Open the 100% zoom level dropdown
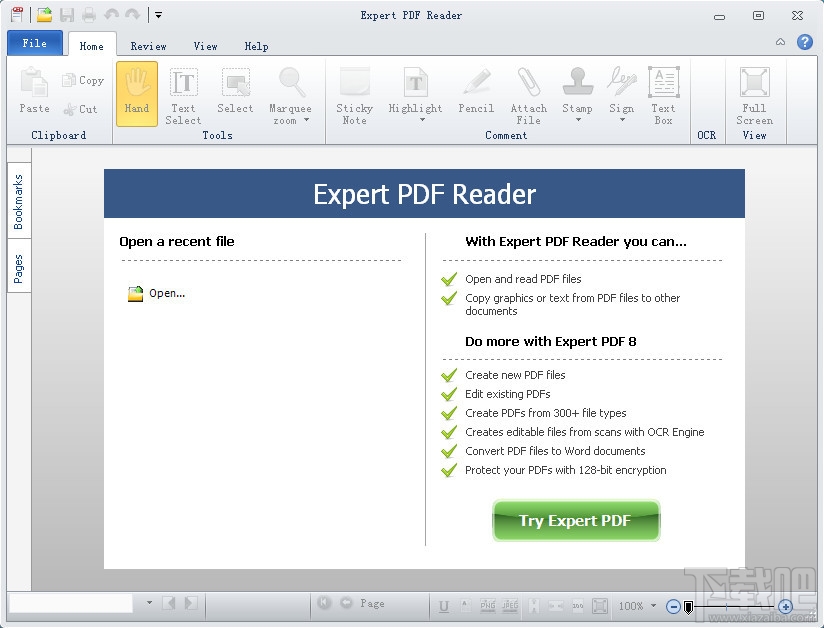The width and height of the screenshot is (824, 628). pyautogui.click(x=653, y=606)
